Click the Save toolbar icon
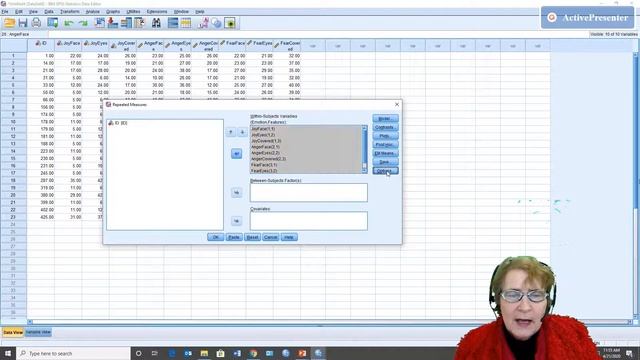This screenshot has height=360, width=640. 23,23
